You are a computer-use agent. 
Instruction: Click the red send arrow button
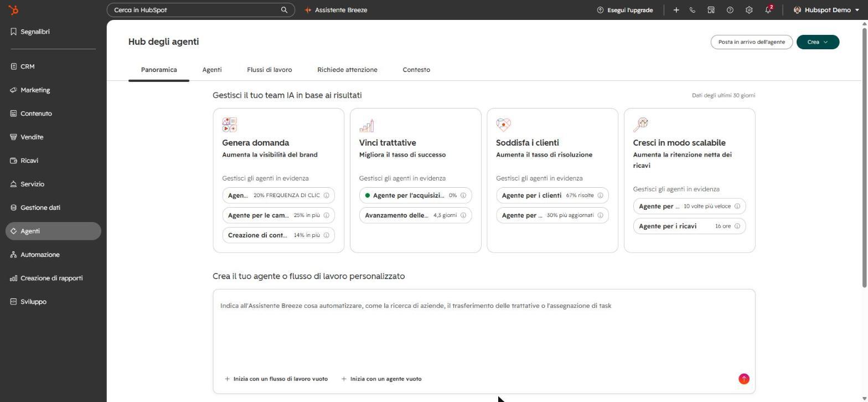[744, 379]
